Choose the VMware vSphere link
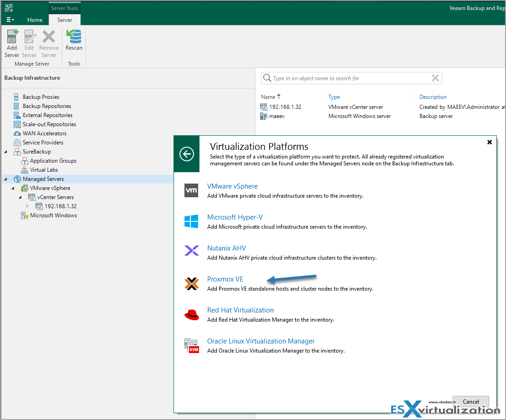Screen dimensions: 506x420 [232, 186]
